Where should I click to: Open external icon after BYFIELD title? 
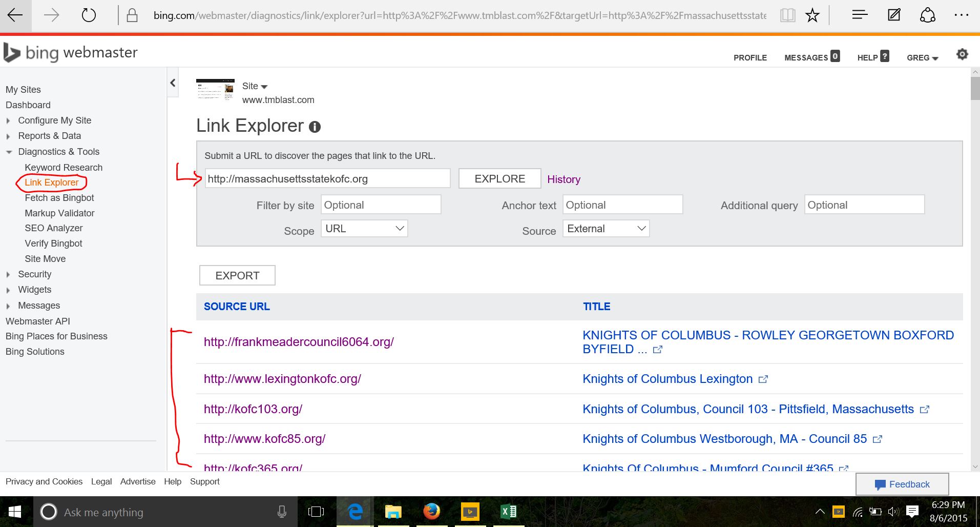(658, 350)
